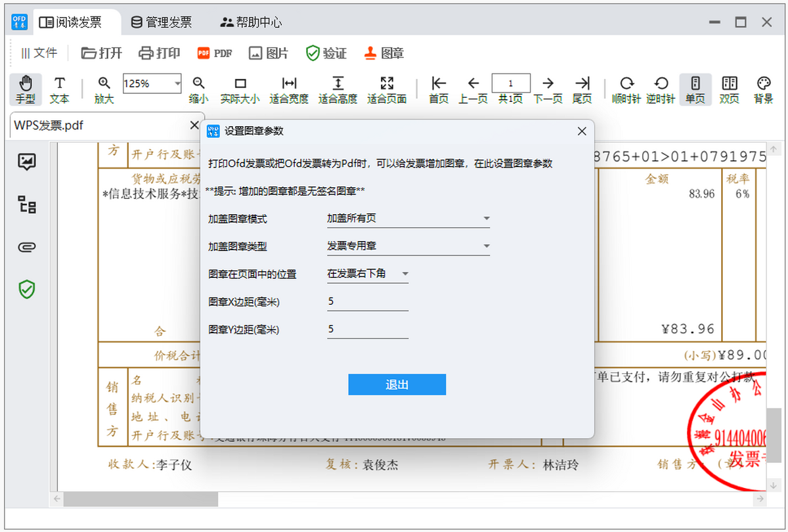This screenshot has height=532, width=788.
Task: Open the attachments paperclip sidebar icon
Action: point(27,247)
